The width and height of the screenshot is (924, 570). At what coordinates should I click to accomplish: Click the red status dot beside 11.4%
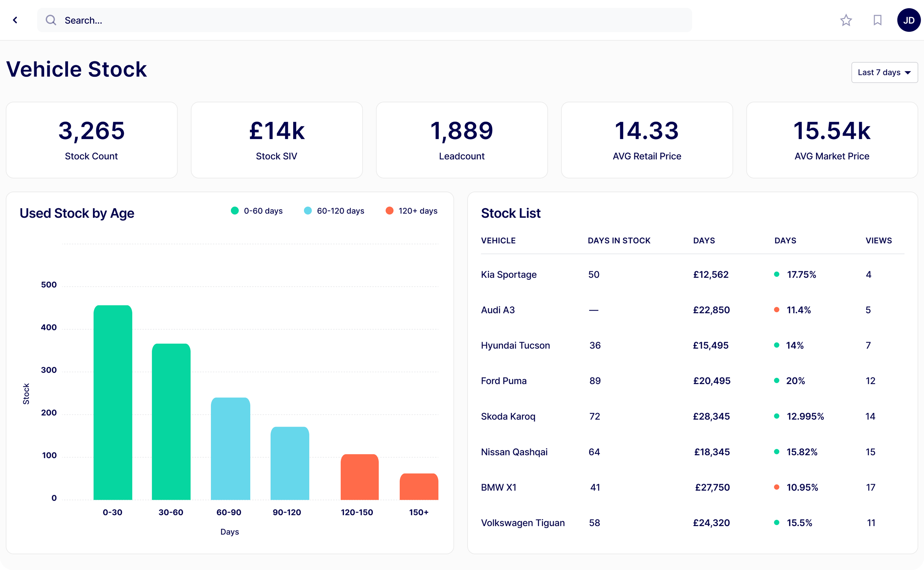click(x=776, y=310)
